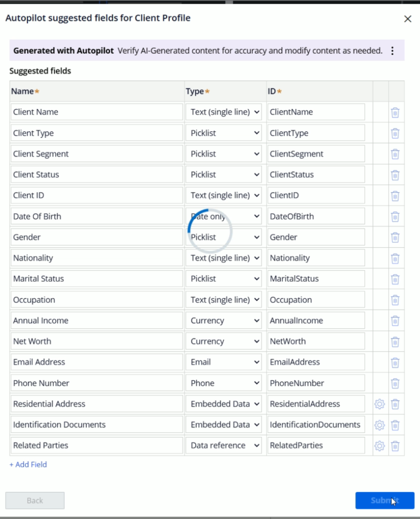Configure Identification Documents via gear icon

pos(379,425)
